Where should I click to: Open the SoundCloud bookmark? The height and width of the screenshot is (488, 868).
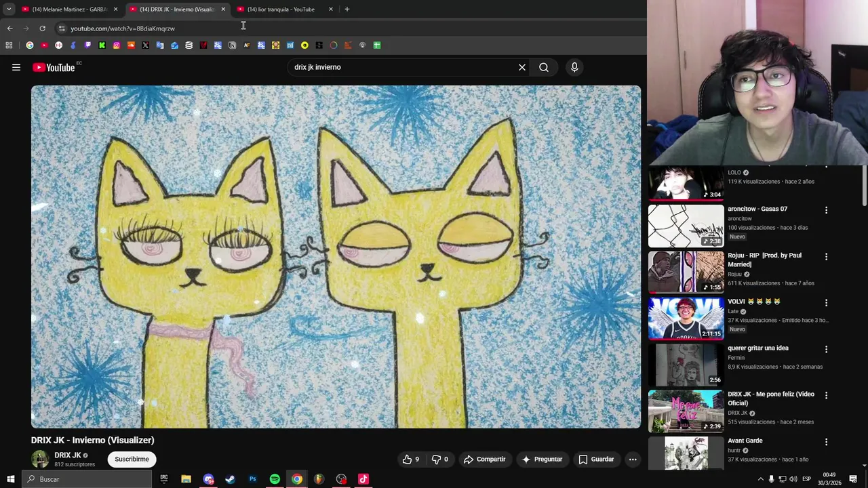click(x=131, y=45)
